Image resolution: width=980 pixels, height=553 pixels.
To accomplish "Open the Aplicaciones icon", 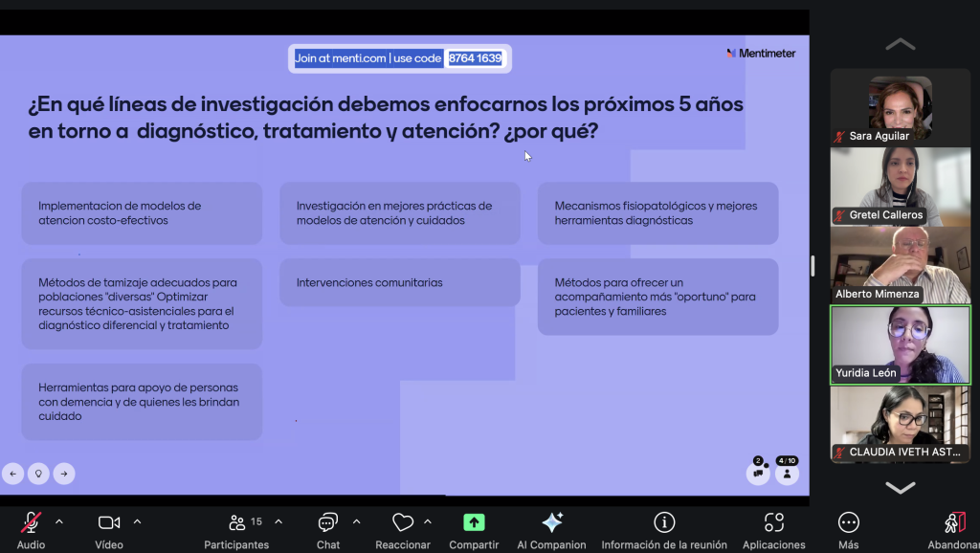I will pos(773,522).
